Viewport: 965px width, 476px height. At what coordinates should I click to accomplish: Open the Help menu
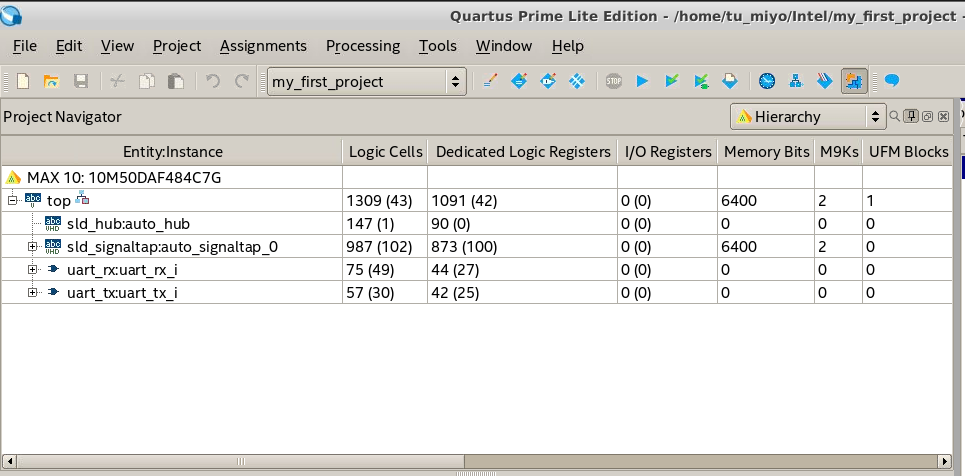(567, 46)
